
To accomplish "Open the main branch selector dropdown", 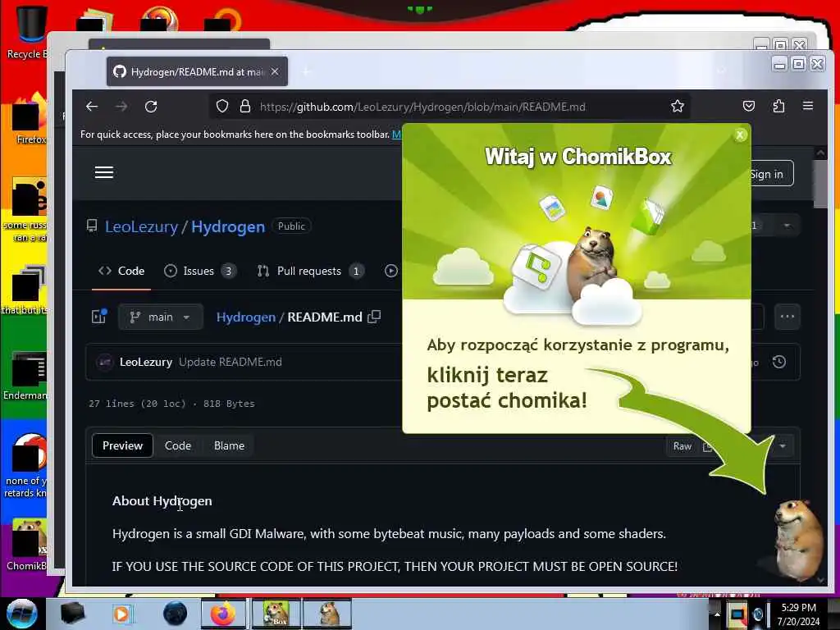I will pos(160,317).
